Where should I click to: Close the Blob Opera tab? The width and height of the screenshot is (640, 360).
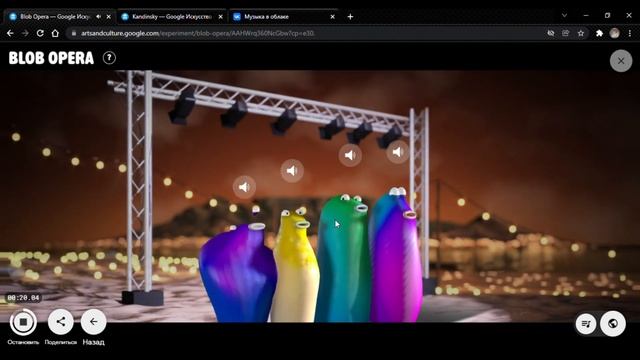[x=109, y=17]
